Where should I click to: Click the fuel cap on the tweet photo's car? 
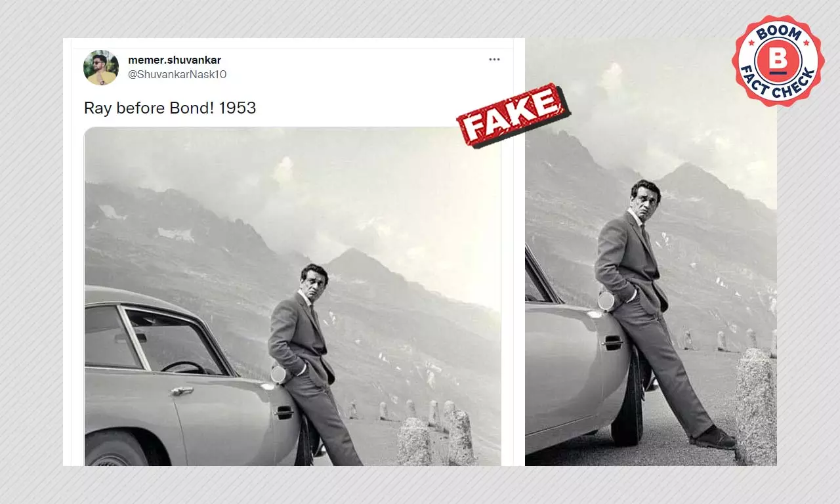pos(278,374)
